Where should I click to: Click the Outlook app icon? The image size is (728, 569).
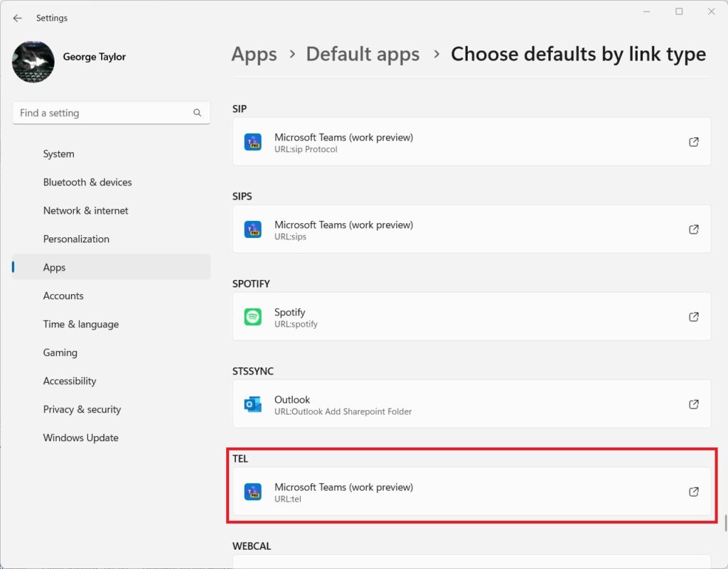(x=252, y=404)
